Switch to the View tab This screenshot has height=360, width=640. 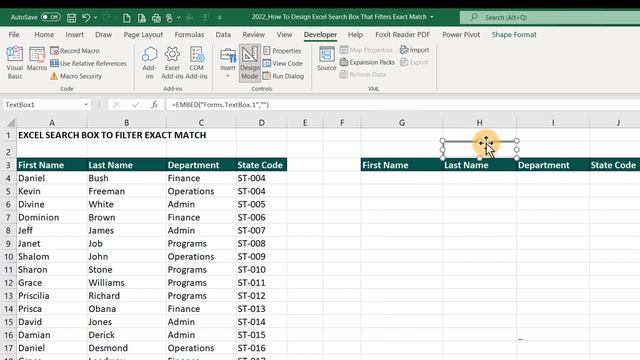pyautogui.click(x=284, y=35)
